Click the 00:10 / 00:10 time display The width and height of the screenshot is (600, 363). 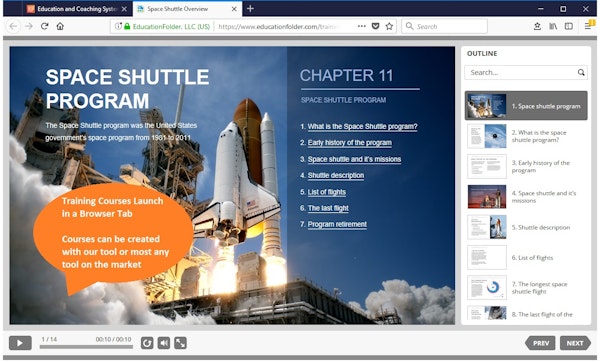pos(113,339)
